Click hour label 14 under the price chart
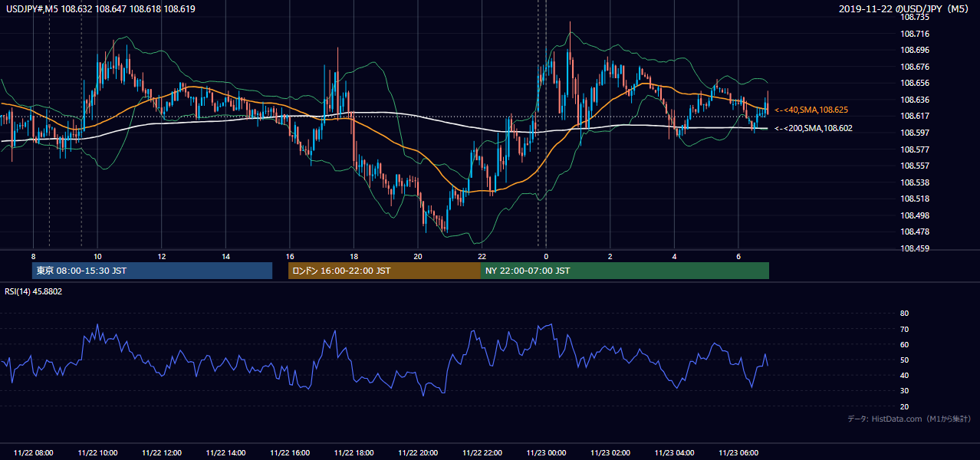This screenshot has width=980, height=460. [225, 256]
